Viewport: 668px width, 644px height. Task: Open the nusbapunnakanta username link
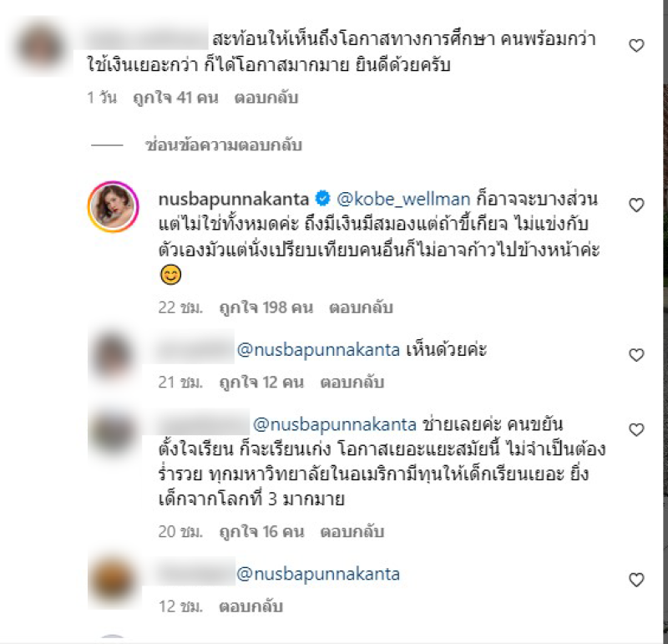pyautogui.click(x=234, y=199)
